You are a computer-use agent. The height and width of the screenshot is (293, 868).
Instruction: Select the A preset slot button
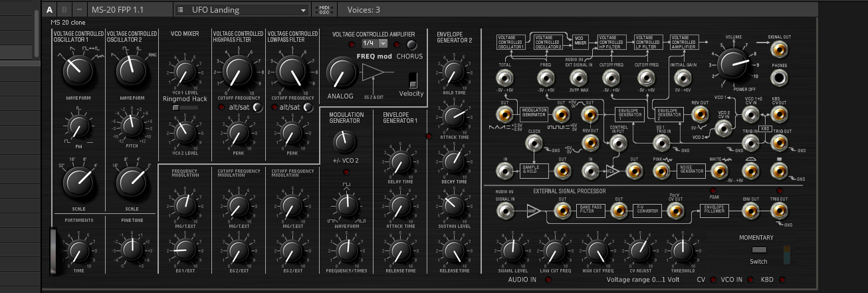coord(50,10)
